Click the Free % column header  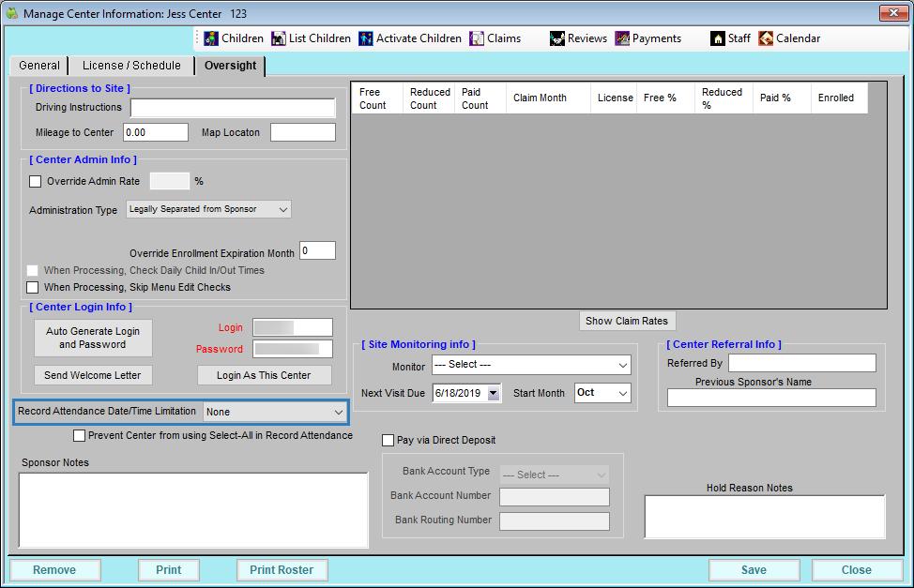pyautogui.click(x=665, y=98)
